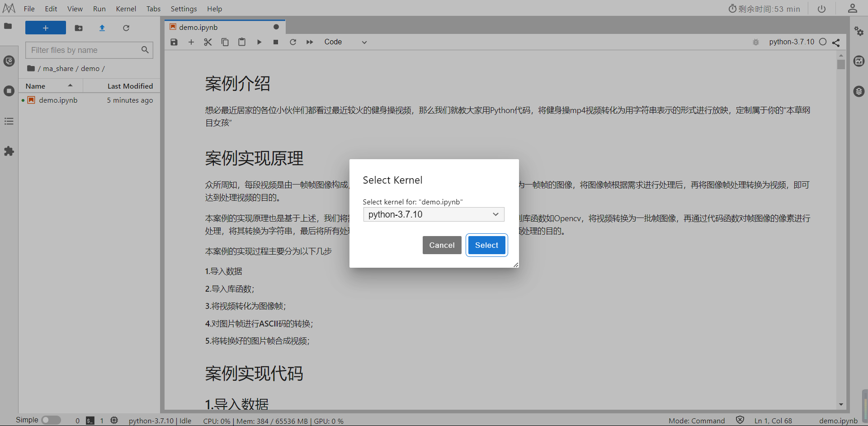Click the kernel status circle indicator

click(823, 42)
